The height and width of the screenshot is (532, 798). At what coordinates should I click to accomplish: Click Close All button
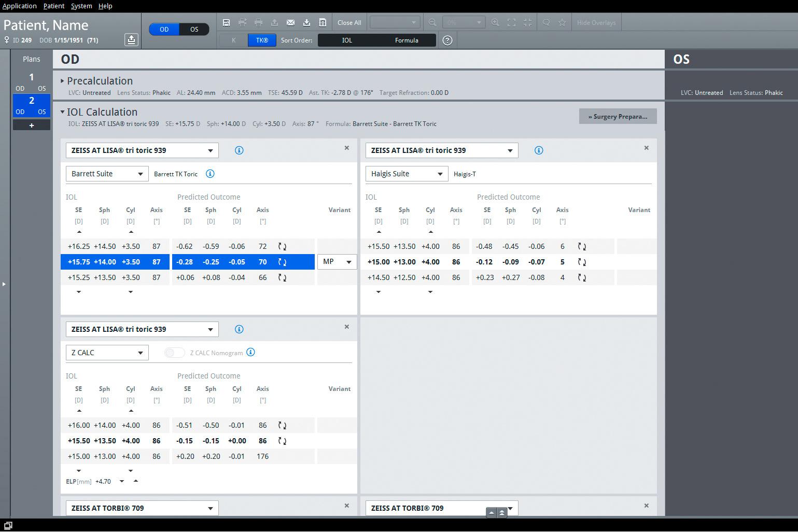click(349, 22)
